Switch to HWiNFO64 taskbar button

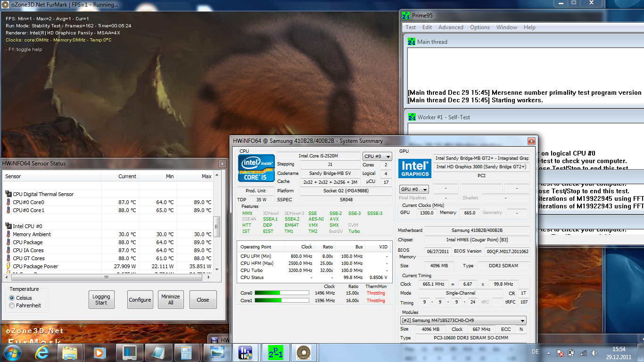(245, 353)
